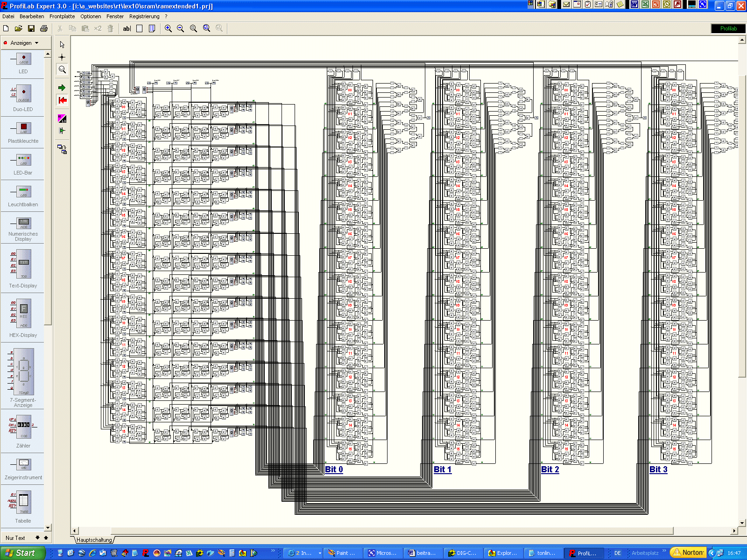The width and height of the screenshot is (747, 560).
Task: Click the zoom-to-selection magnifier icon
Action: point(206,28)
